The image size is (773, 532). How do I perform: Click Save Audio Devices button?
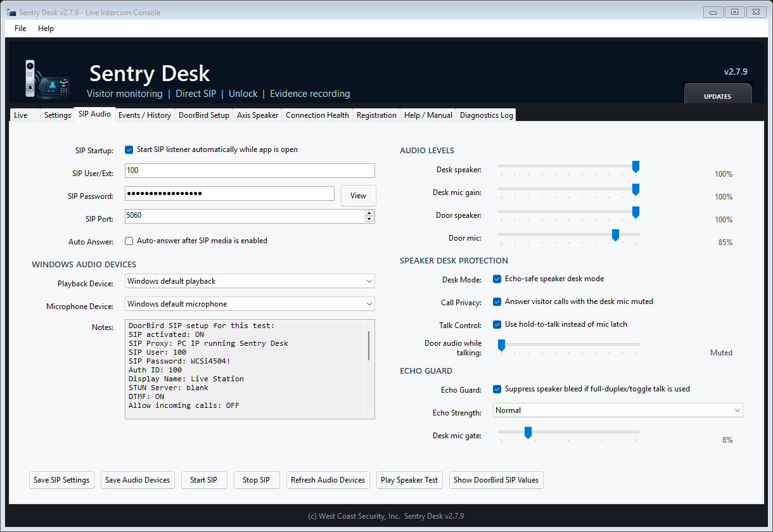tap(137, 480)
